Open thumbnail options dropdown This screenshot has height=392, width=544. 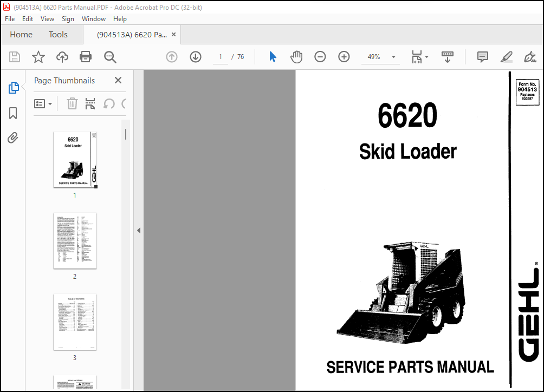pos(43,103)
